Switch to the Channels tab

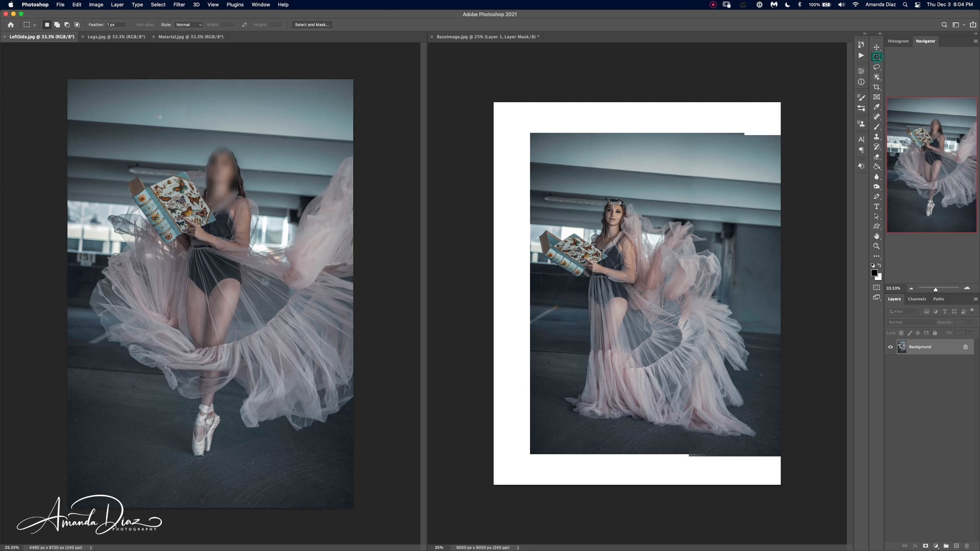(916, 299)
